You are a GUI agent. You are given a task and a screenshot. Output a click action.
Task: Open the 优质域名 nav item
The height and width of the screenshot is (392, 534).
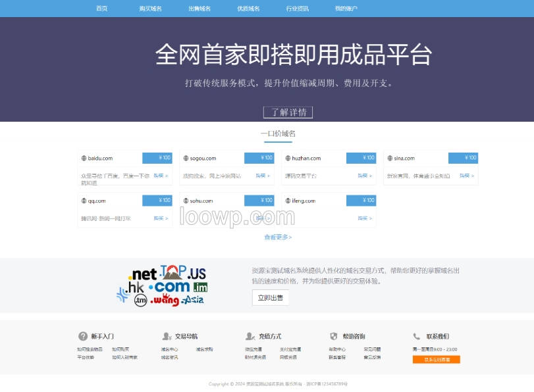coord(249,9)
